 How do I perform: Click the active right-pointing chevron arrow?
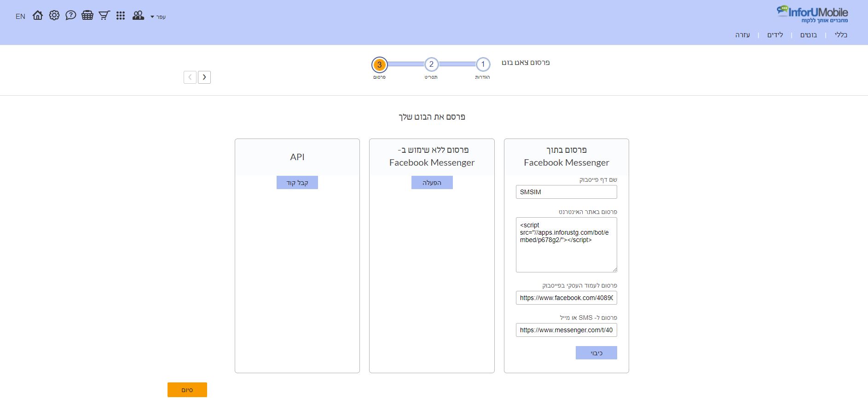204,77
